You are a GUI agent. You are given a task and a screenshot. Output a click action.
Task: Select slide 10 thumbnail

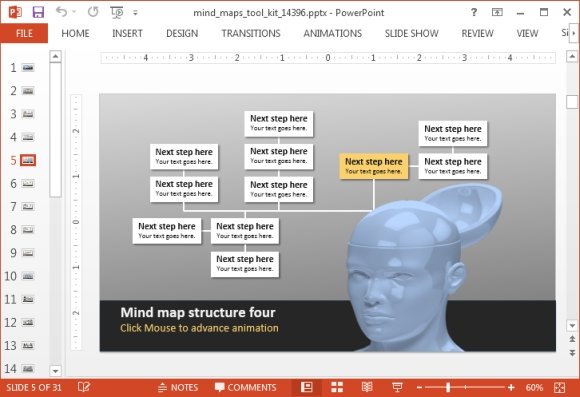(x=28, y=276)
